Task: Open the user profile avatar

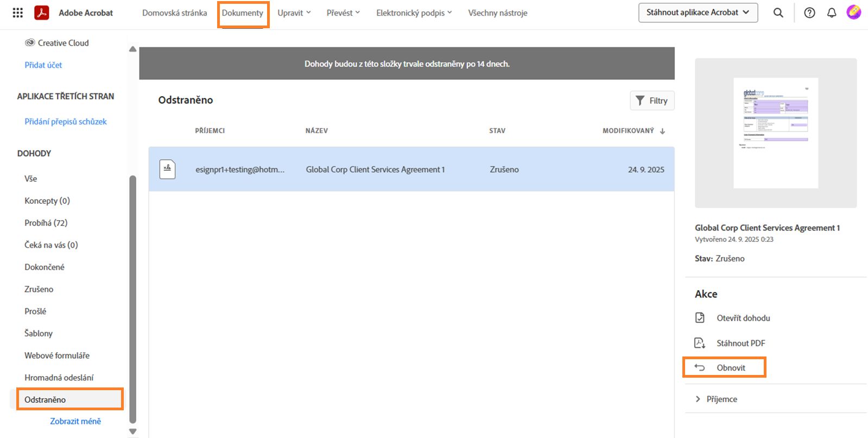Action: [854, 12]
